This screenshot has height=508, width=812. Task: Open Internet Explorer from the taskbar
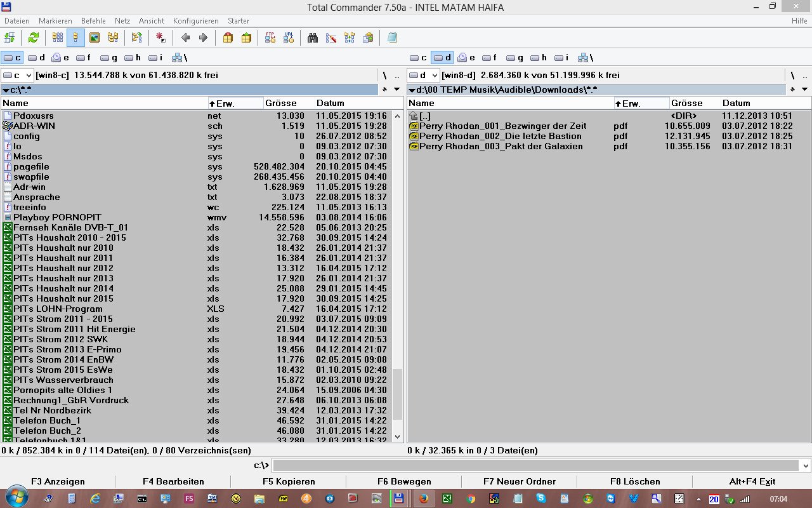click(95, 498)
